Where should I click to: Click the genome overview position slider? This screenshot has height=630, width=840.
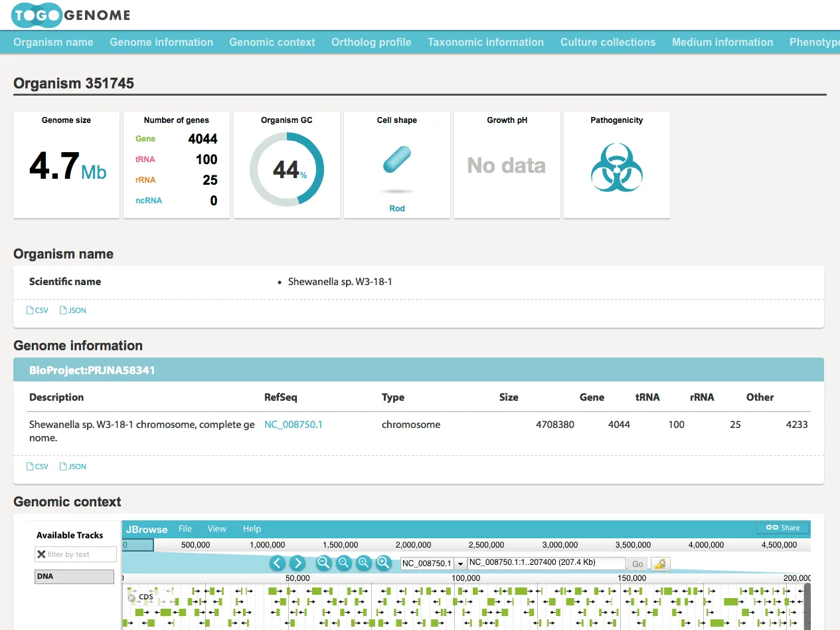tap(138, 545)
